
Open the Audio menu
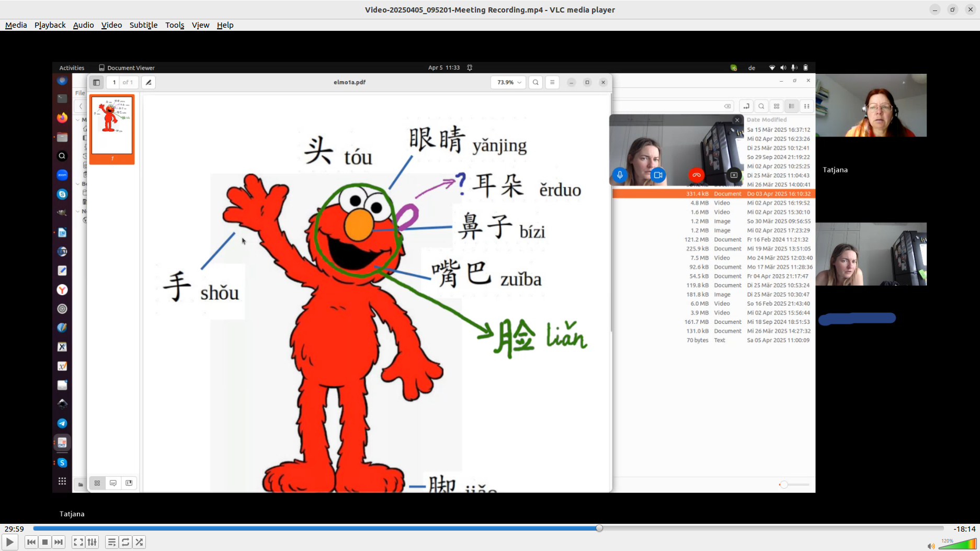83,25
